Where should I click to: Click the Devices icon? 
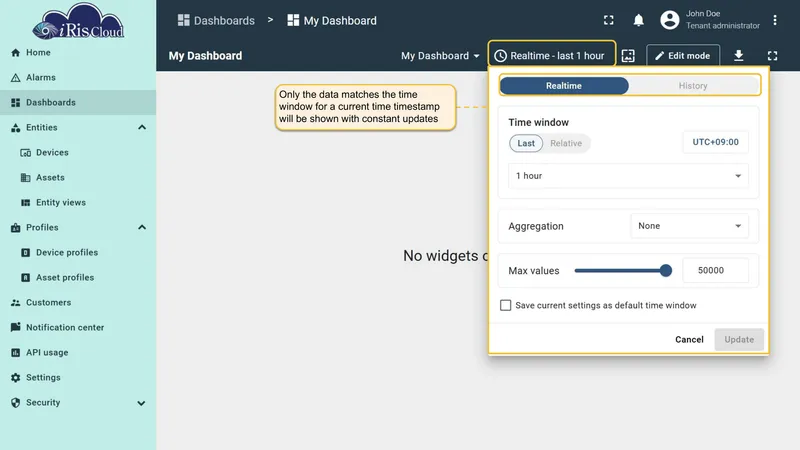26,153
